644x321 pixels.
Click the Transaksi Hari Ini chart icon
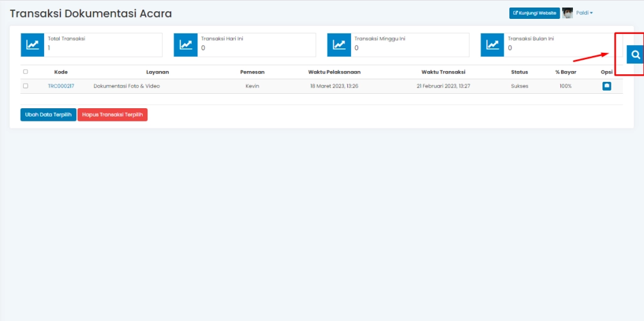point(186,45)
